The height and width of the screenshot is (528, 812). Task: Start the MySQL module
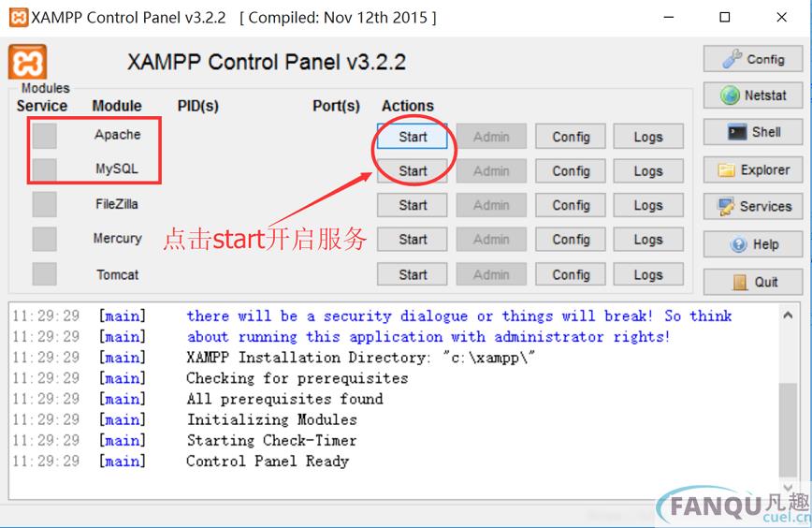[x=413, y=171]
